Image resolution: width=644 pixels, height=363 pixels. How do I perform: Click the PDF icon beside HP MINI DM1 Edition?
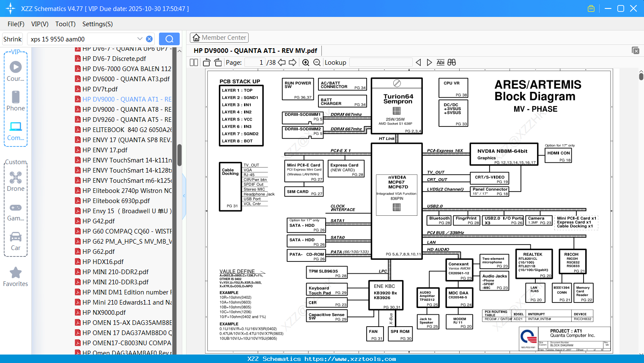(78, 292)
